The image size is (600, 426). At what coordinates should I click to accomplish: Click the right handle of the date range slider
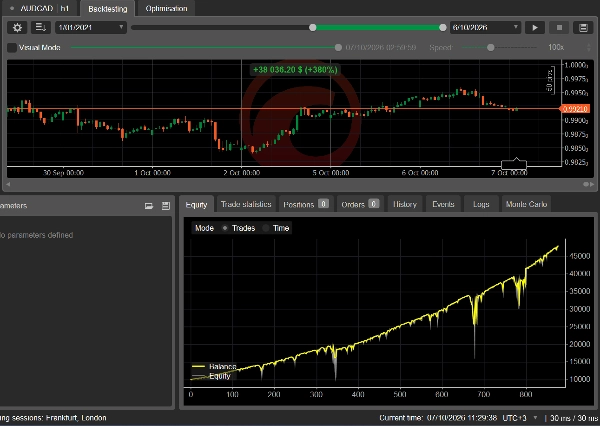[x=443, y=28]
